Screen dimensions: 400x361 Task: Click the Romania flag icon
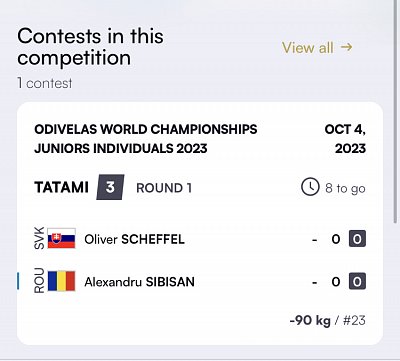(x=61, y=281)
